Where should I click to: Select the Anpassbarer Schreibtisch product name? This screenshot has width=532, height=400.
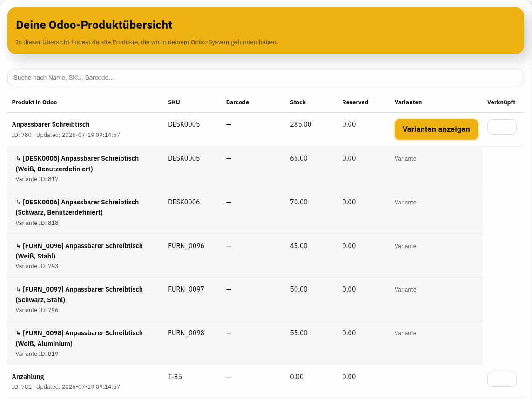pyautogui.click(x=51, y=124)
